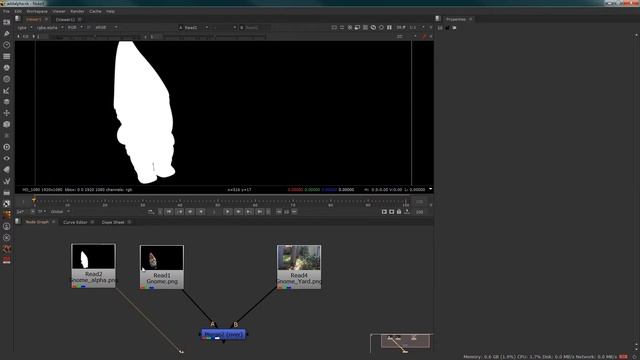
Task: Click the frame range end field
Action: 420,202
